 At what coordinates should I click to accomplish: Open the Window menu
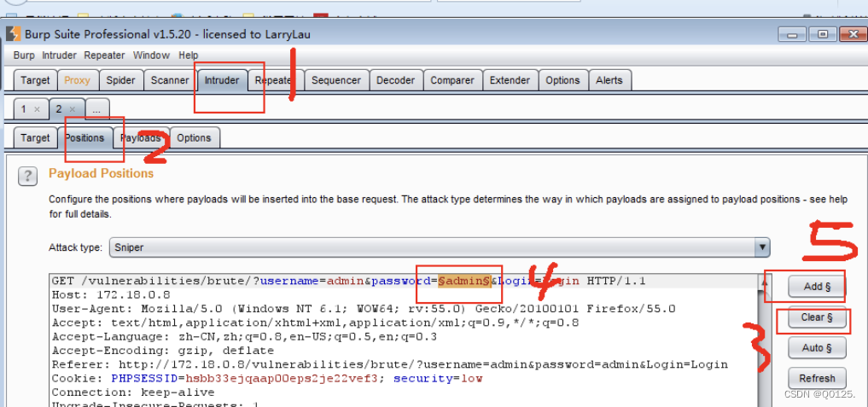[151, 55]
